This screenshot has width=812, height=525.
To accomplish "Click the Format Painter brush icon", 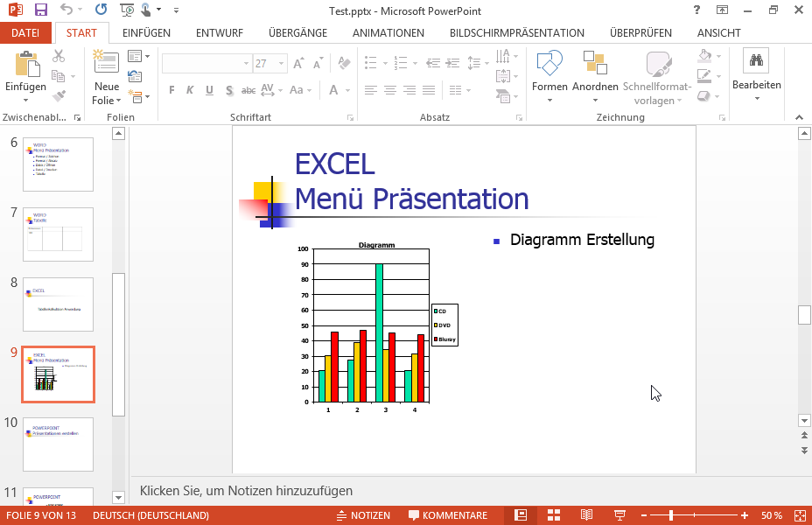I will pyautogui.click(x=59, y=96).
